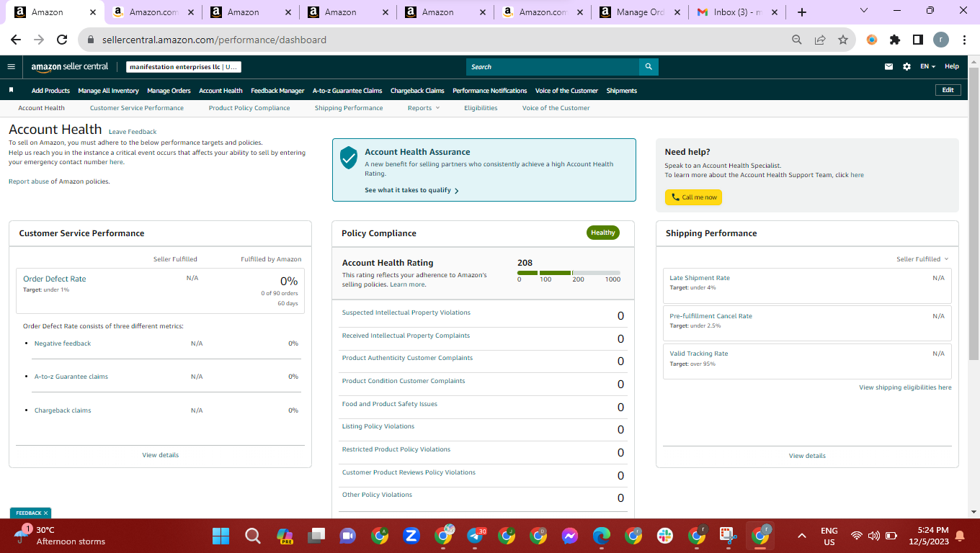Open the Seller Central hamburger menu

coord(11,66)
